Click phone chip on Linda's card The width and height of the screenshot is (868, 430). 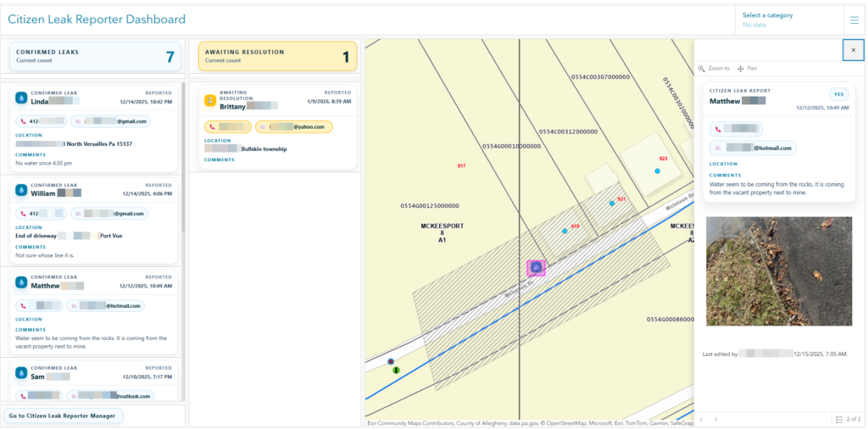(x=41, y=120)
